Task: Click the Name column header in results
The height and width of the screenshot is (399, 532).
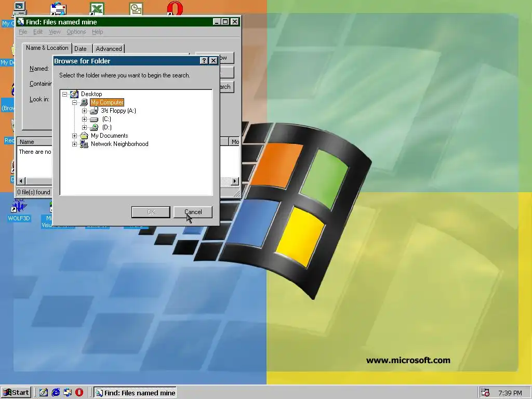Action: 35,142
